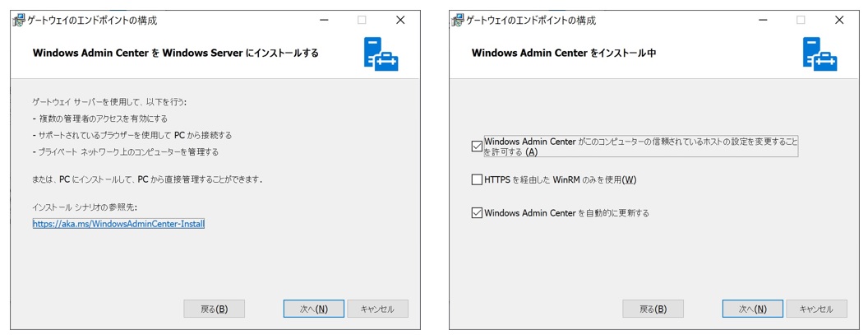The width and height of the screenshot is (868, 335).
Task: Enable HTTPS-only WinRM checkbox
Action: pos(477,179)
